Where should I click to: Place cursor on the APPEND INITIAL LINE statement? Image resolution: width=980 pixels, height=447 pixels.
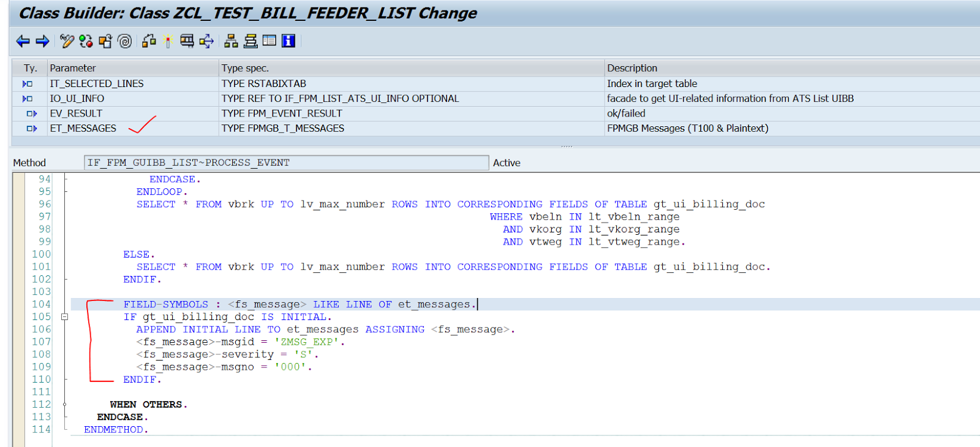pos(326,329)
